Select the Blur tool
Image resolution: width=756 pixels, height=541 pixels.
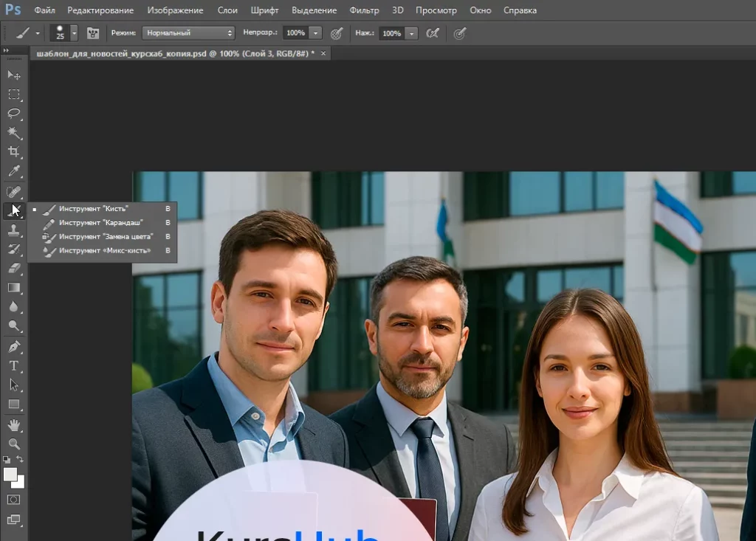point(13,306)
